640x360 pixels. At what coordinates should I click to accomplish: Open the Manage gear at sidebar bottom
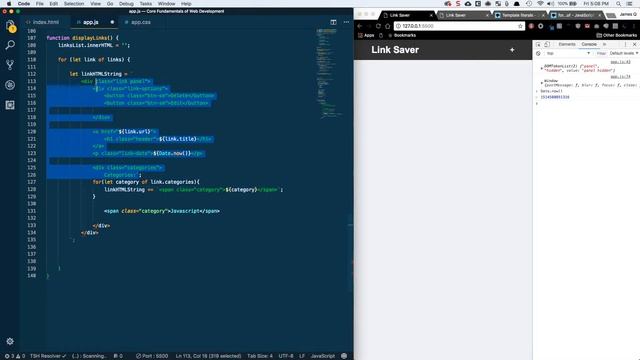point(10,341)
